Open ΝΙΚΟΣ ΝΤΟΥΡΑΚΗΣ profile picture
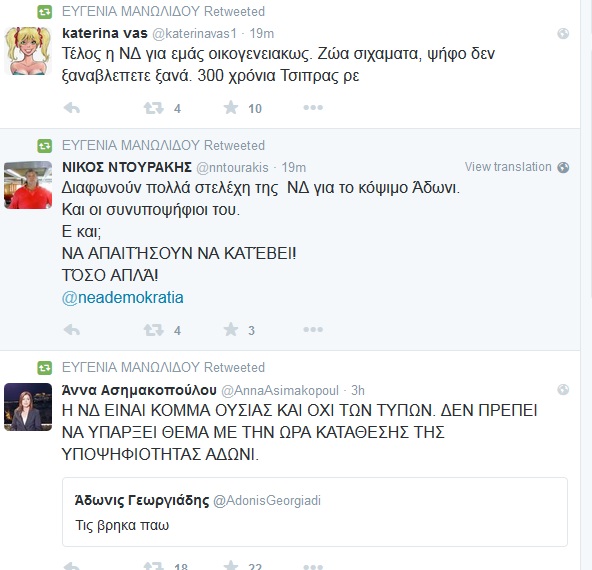 (x=28, y=185)
